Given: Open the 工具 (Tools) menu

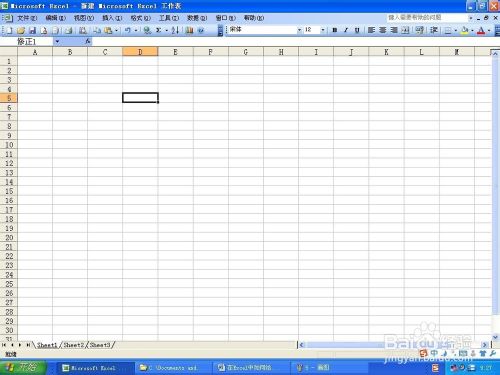Looking at the screenshot, I should [169, 18].
